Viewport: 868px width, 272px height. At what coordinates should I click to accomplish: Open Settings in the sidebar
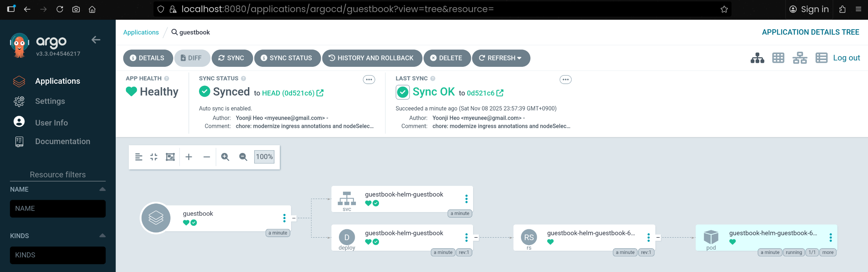(50, 101)
